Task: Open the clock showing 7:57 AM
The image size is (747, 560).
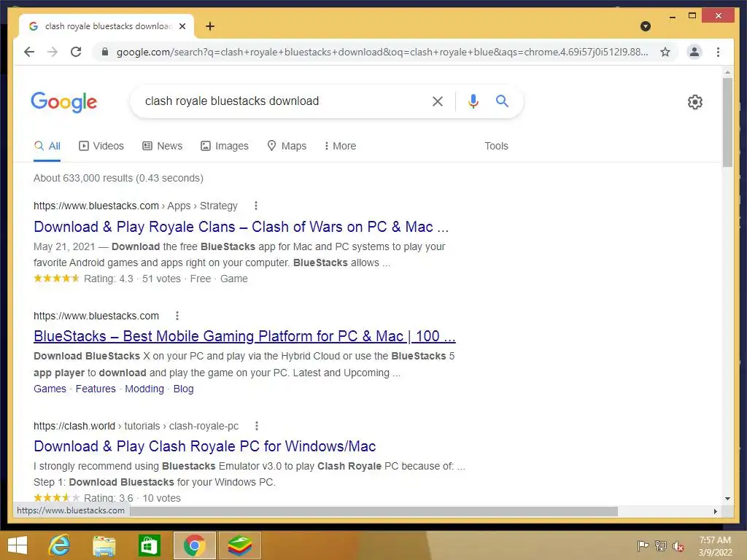Action: click(x=715, y=546)
